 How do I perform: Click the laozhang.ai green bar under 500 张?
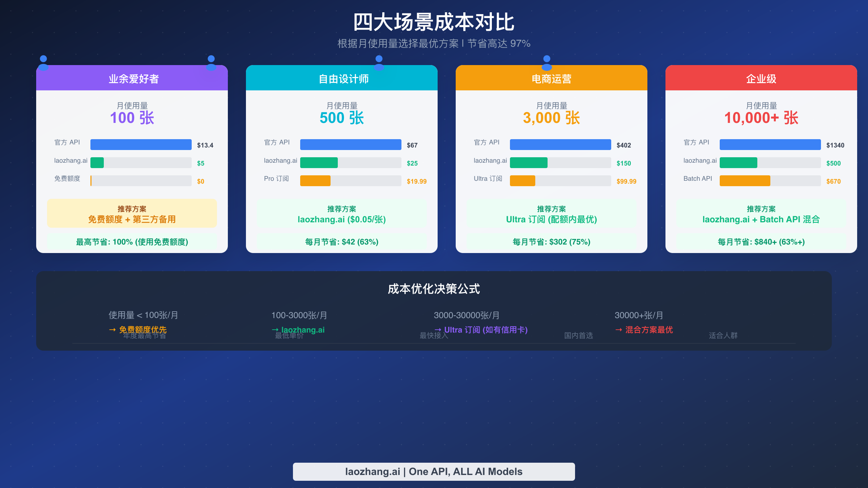pyautogui.click(x=319, y=163)
